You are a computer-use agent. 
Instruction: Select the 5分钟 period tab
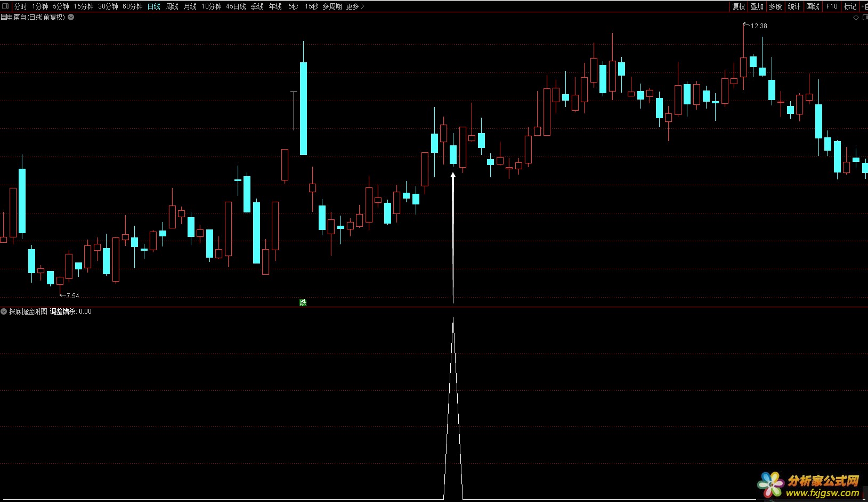coord(61,6)
